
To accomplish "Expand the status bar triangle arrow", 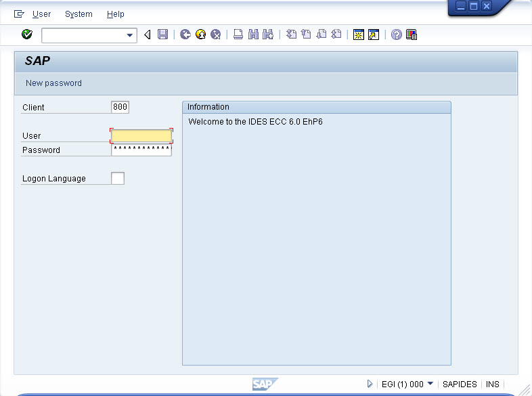I will [370, 384].
